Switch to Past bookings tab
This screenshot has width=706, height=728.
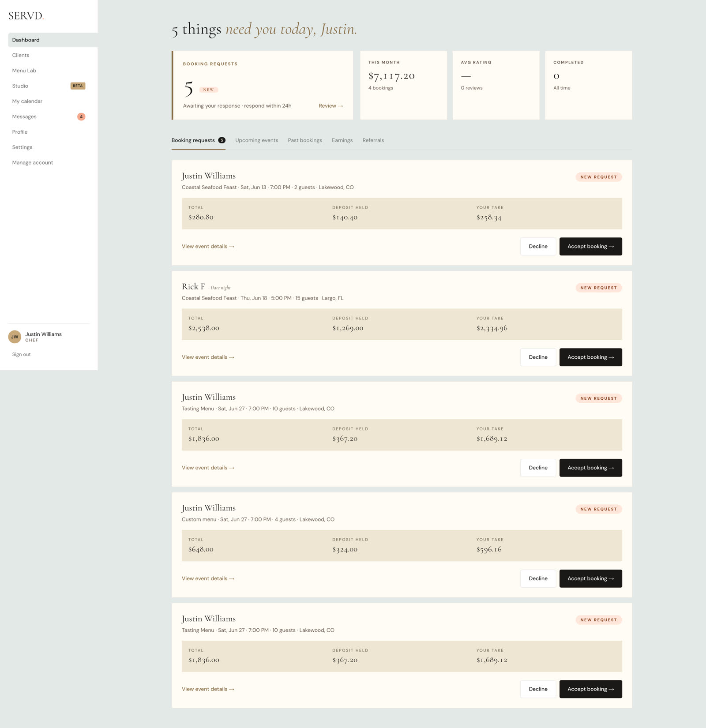click(x=305, y=140)
